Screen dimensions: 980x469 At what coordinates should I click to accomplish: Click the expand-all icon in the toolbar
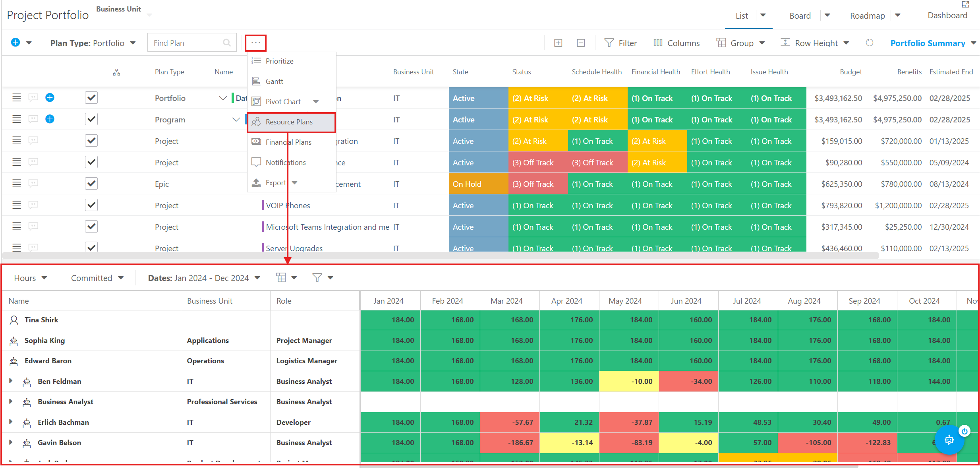click(558, 43)
